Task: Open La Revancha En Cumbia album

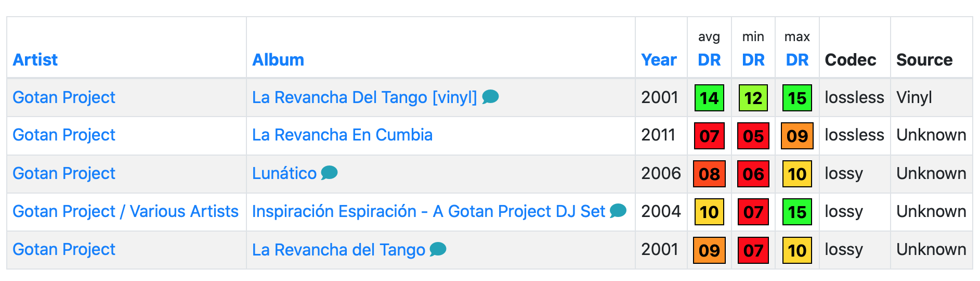Action: coord(342,135)
